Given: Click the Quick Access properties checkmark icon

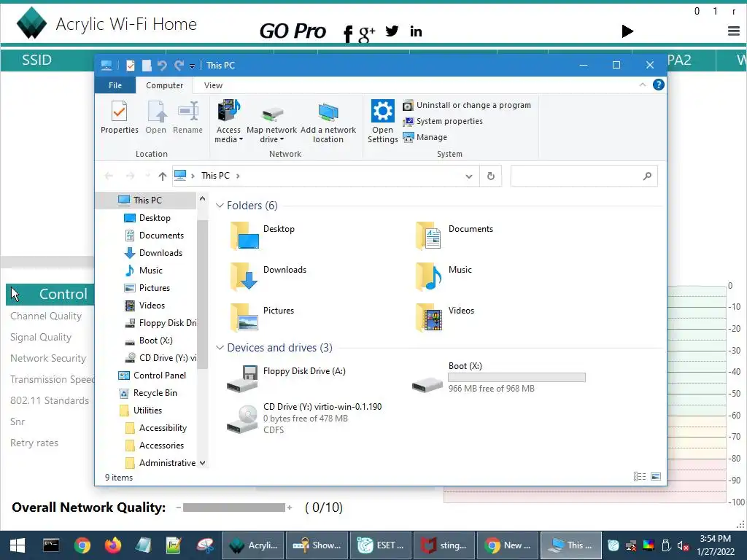Looking at the screenshot, I should (130, 66).
